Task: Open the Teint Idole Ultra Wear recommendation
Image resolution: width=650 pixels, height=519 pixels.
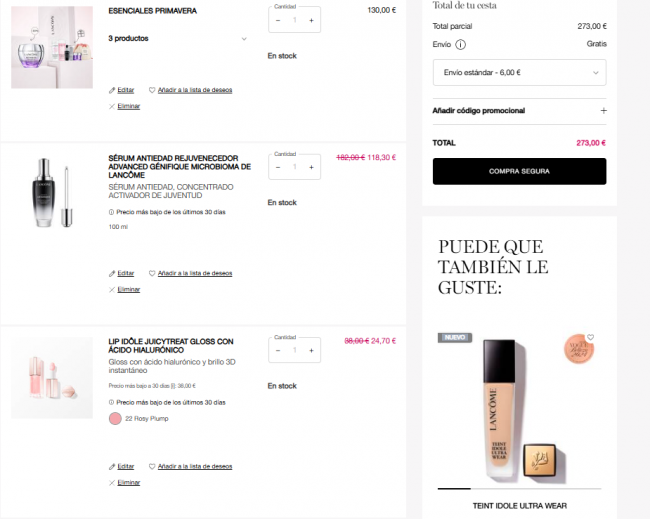Action: click(x=519, y=506)
